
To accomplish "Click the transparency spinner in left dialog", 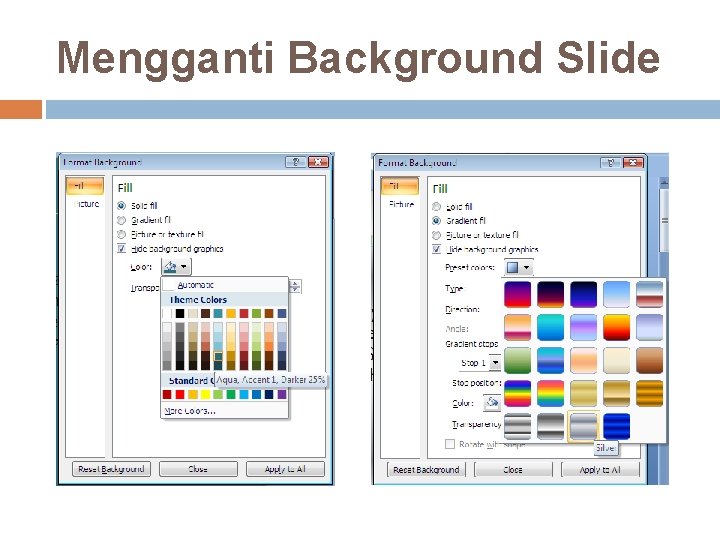I will (x=295, y=287).
